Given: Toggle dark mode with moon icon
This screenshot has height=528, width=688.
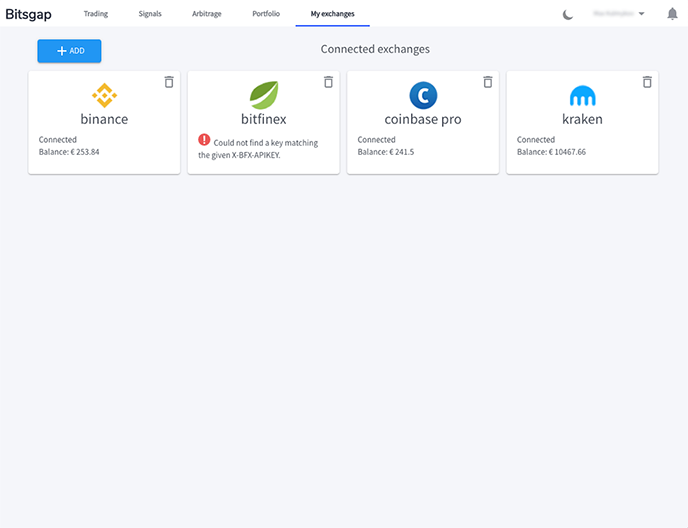Looking at the screenshot, I should click(568, 14).
